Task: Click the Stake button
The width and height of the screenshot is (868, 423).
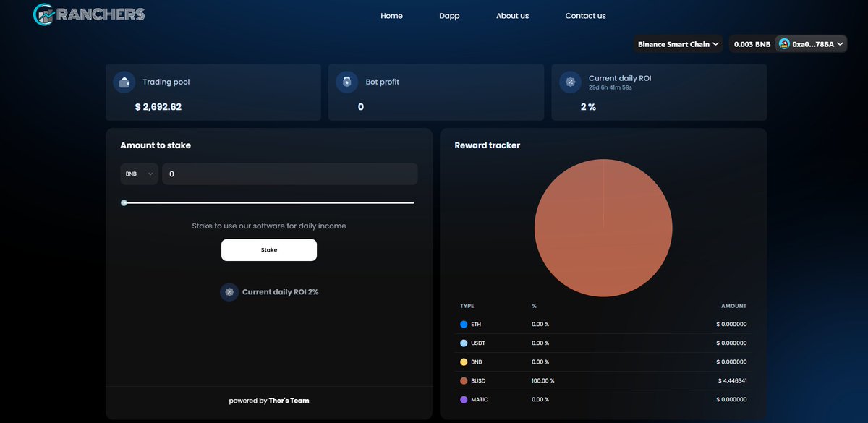Action: click(269, 249)
